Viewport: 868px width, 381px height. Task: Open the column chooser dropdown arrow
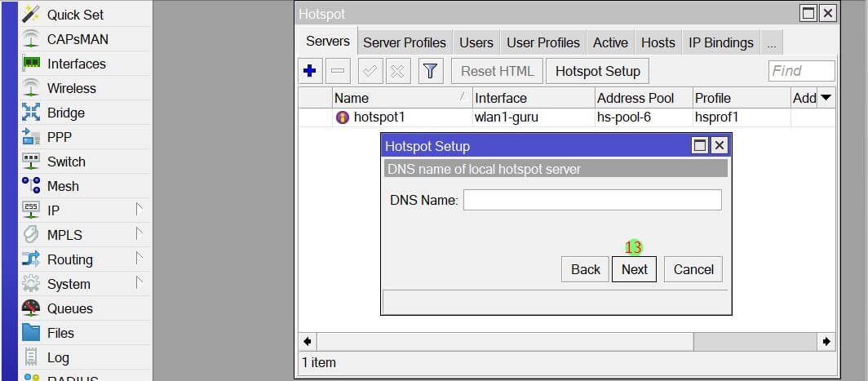[826, 98]
